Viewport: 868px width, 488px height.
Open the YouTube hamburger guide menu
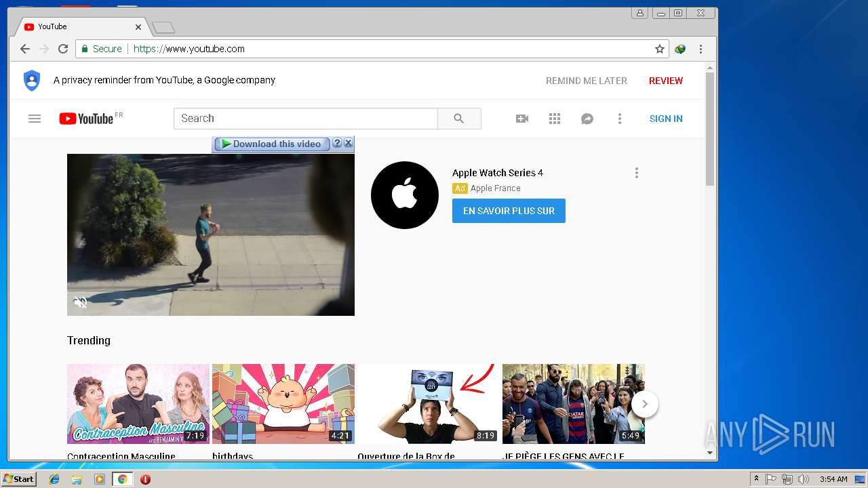point(35,119)
